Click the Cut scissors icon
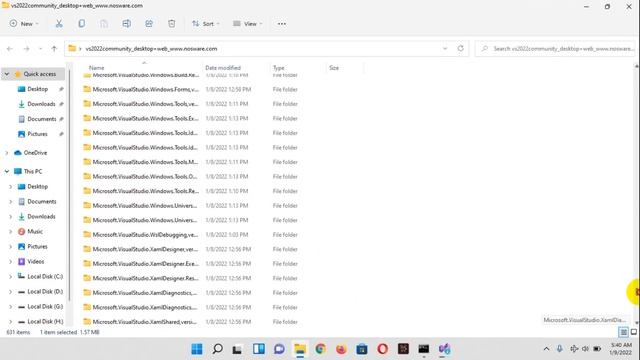640x360 pixels. 59,24
